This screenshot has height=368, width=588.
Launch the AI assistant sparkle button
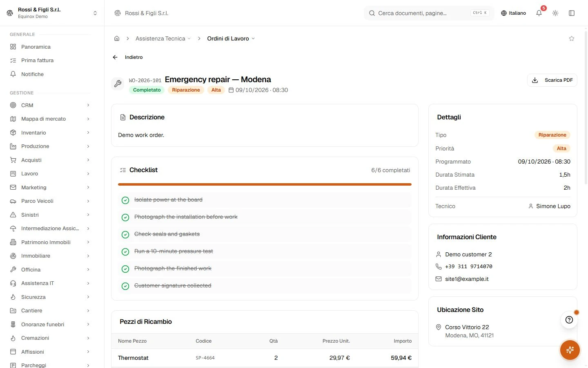click(570, 350)
